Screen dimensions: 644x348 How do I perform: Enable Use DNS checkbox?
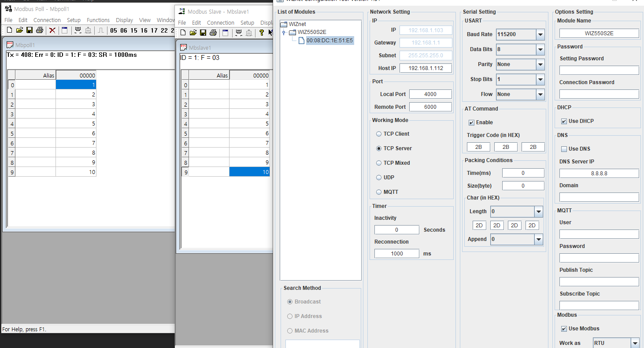(564, 149)
